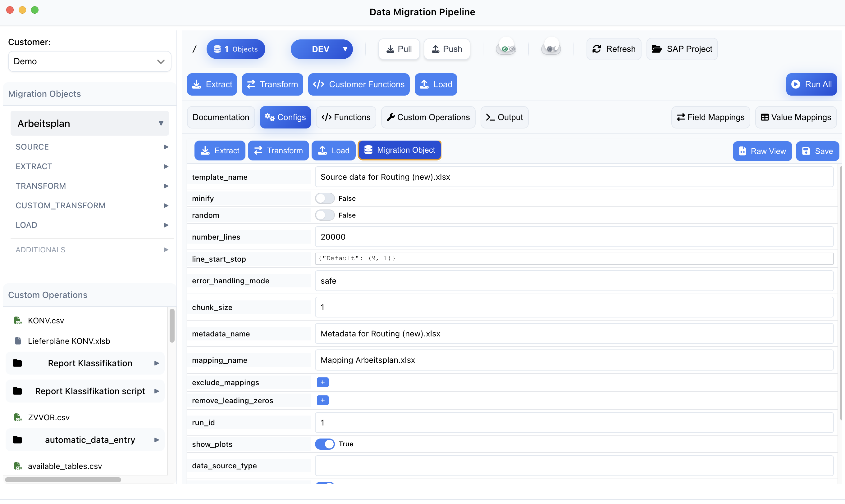
Task: Open the KONV.csv file
Action: [x=46, y=320]
